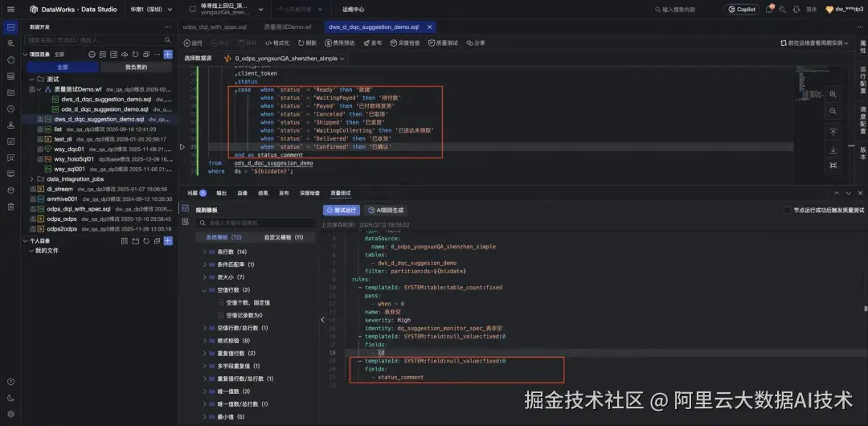Screen dimensions: 868x426
Task: Open the 问题 bottom panel tab
Action: click(197, 193)
